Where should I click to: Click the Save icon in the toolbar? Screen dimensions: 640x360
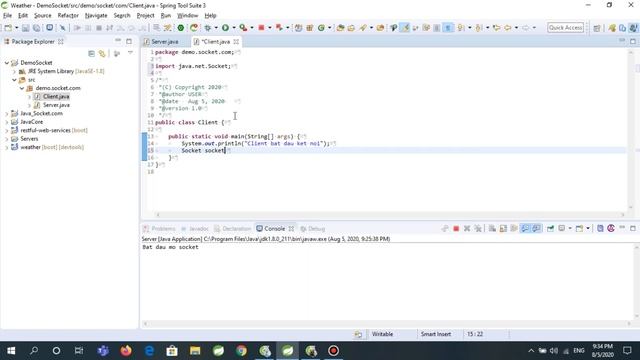[25, 28]
